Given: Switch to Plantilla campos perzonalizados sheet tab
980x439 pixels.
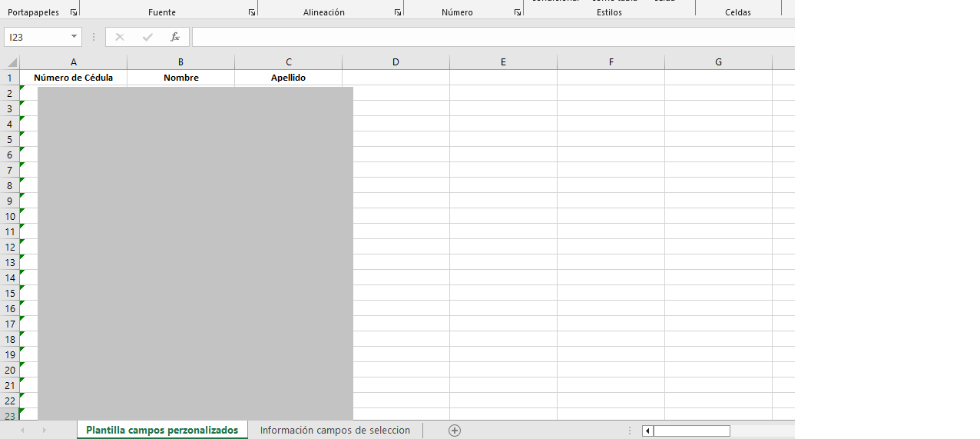Looking at the screenshot, I should [x=162, y=431].
